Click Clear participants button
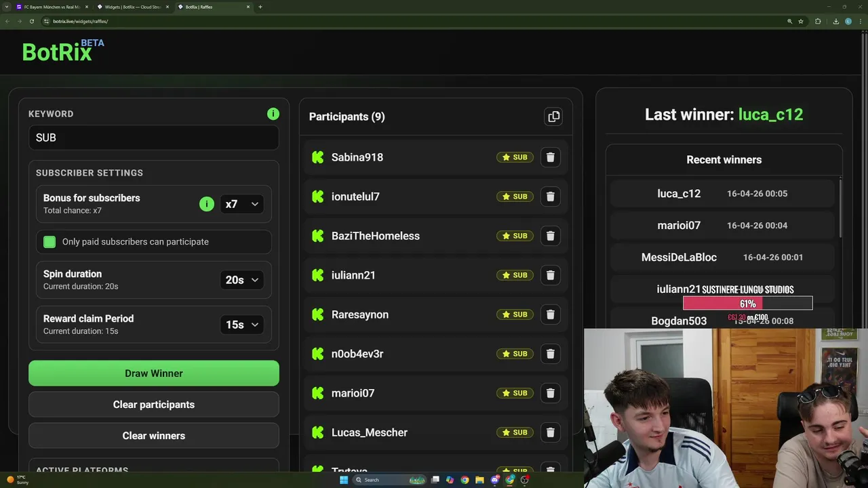This screenshot has height=488, width=868. pos(154,405)
